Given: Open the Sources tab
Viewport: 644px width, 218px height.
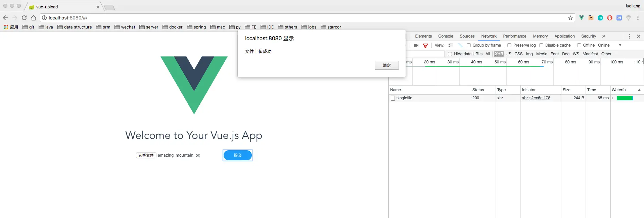Looking at the screenshot, I should [x=467, y=36].
